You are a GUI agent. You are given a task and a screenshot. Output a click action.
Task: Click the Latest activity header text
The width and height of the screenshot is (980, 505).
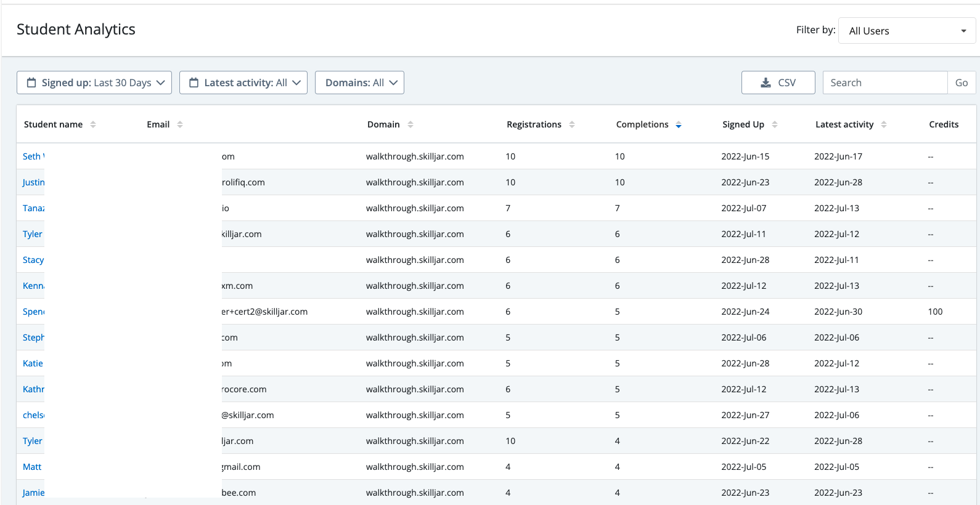[844, 124]
